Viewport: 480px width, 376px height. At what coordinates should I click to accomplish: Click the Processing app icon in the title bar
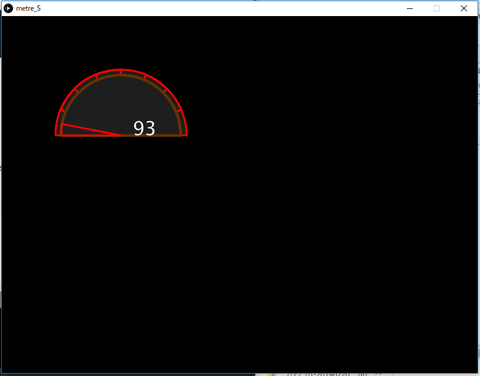coord(8,8)
